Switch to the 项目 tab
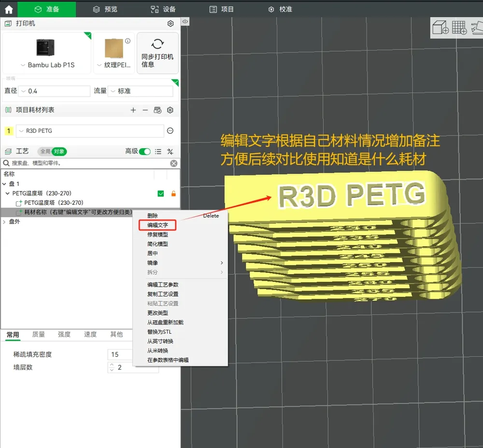This screenshot has width=483, height=448. tap(222, 9)
